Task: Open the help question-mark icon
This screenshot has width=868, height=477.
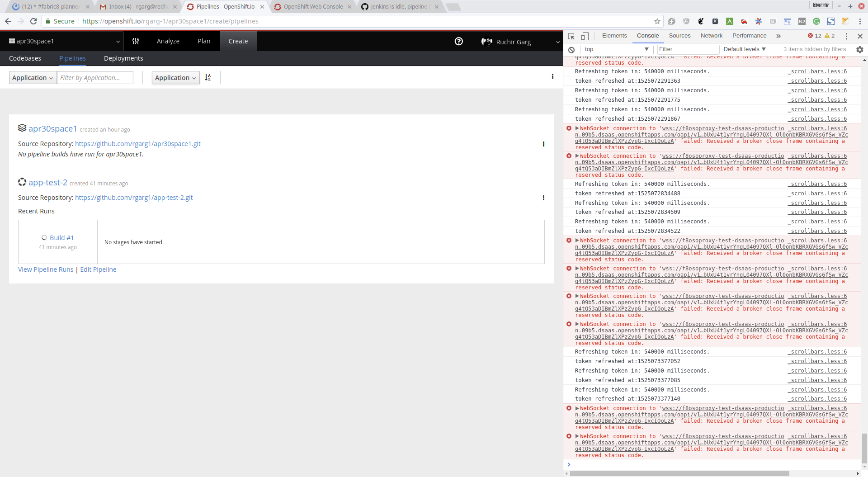Action: [x=459, y=41]
